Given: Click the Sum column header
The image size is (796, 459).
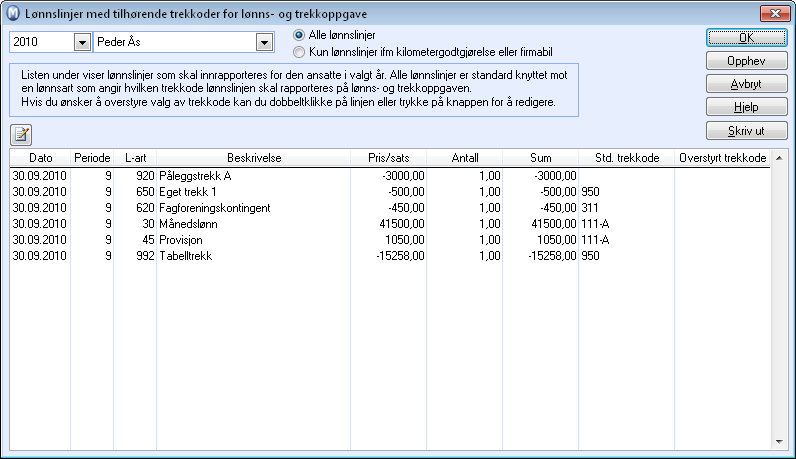Looking at the screenshot, I should point(540,158).
